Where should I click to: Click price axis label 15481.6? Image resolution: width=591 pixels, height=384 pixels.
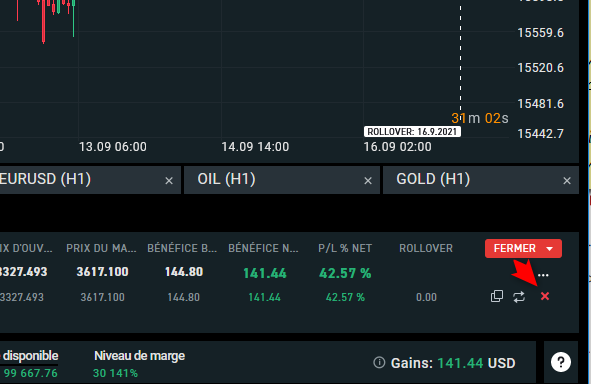(540, 104)
